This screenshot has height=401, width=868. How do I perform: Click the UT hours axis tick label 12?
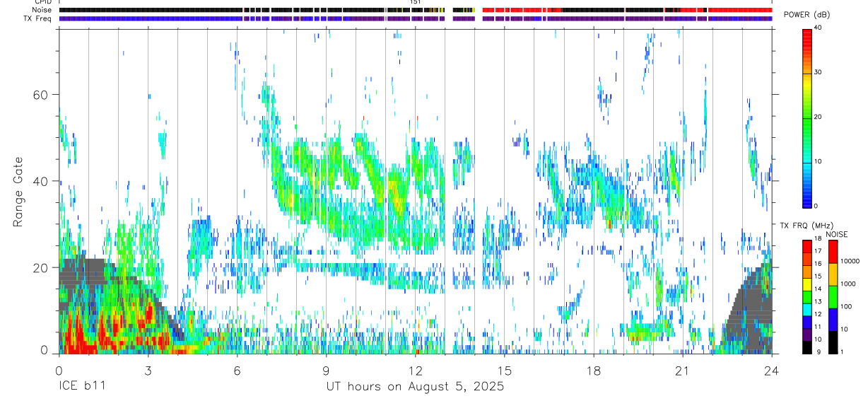point(415,370)
